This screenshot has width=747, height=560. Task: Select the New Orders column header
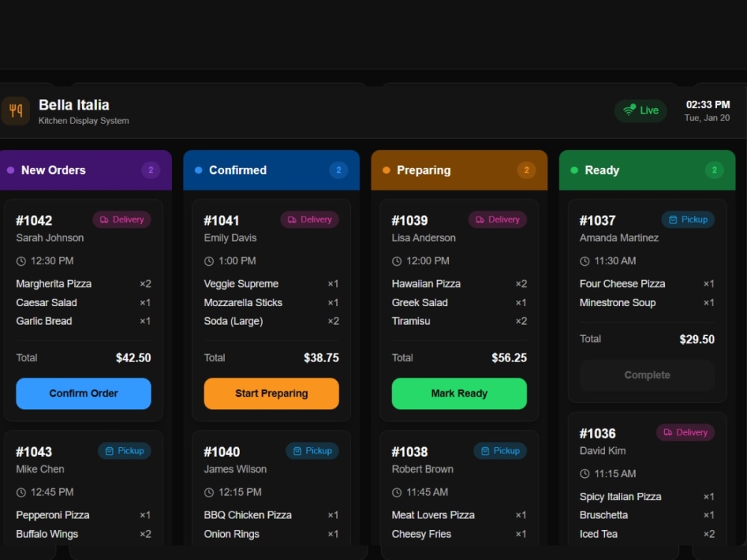point(85,170)
